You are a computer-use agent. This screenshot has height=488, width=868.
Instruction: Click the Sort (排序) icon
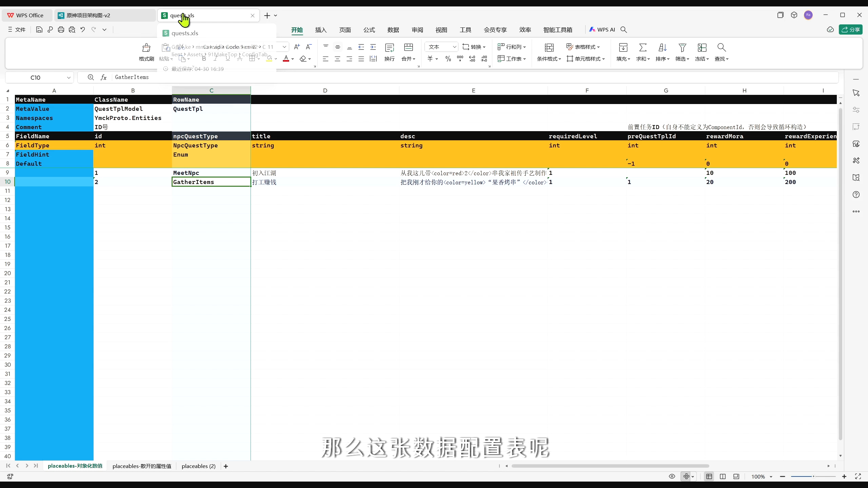662,47
